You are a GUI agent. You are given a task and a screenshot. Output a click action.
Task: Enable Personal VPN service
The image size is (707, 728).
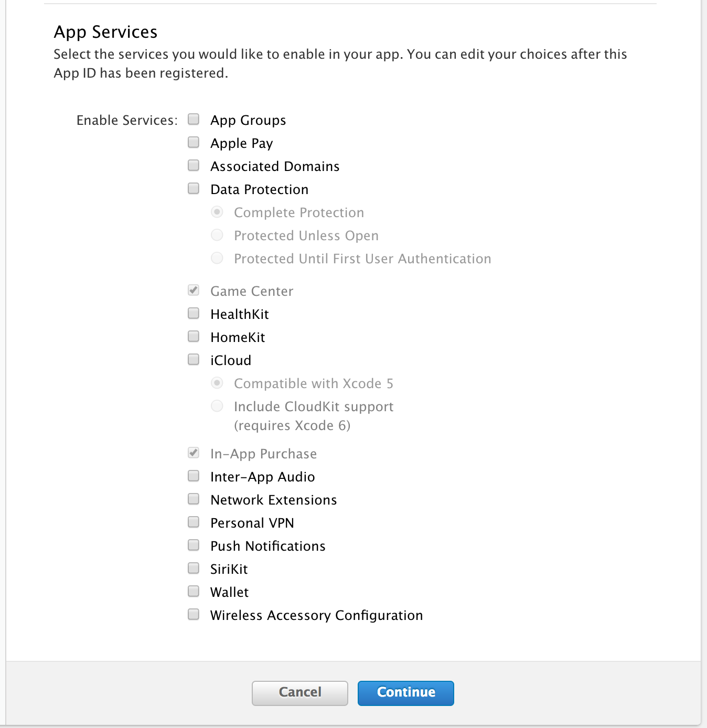[194, 522]
